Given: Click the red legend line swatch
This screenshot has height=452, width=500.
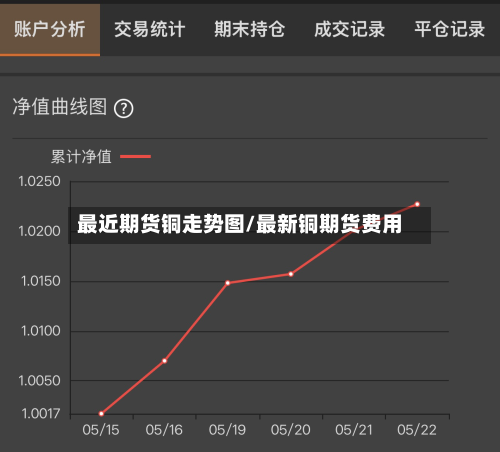Looking at the screenshot, I should click(x=135, y=156).
